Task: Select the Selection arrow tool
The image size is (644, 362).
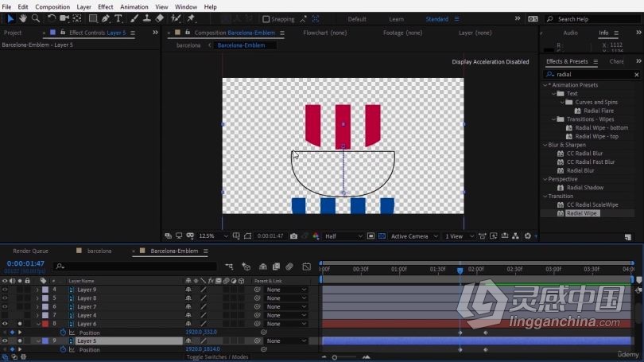Action: [x=10, y=18]
